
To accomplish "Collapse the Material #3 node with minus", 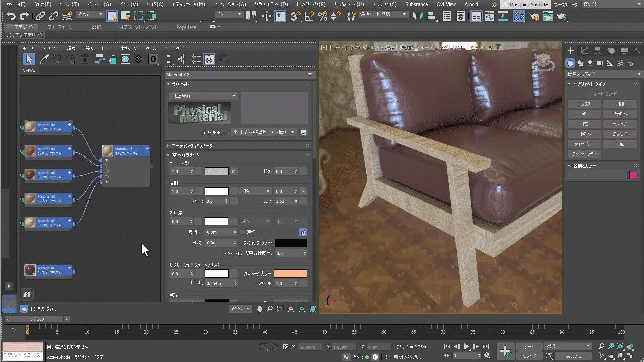I will [x=147, y=148].
